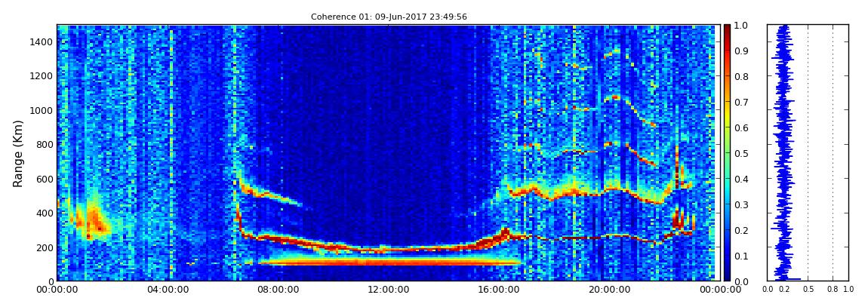Click the plot title "Coherence 01: 09-Jun-2017 23:49:56"
The image size is (868, 307).
pos(389,17)
